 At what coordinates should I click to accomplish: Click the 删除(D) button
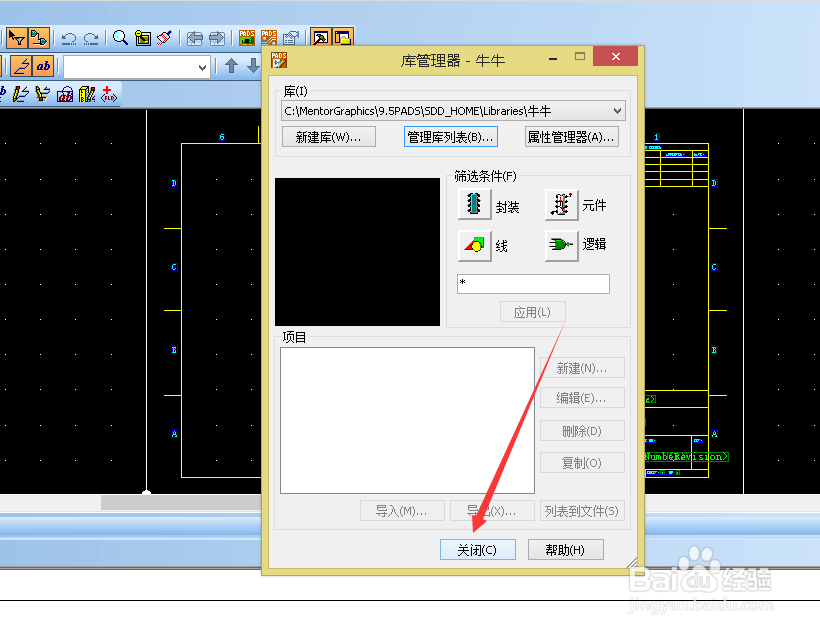point(582,431)
